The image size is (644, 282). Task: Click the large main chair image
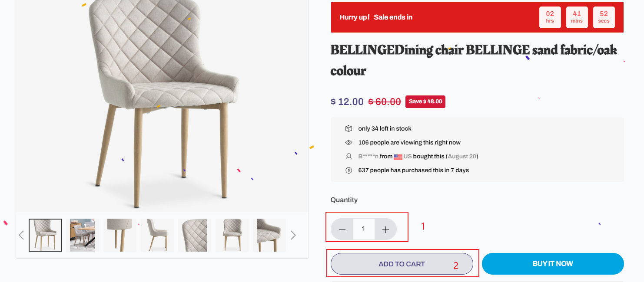[162, 104]
